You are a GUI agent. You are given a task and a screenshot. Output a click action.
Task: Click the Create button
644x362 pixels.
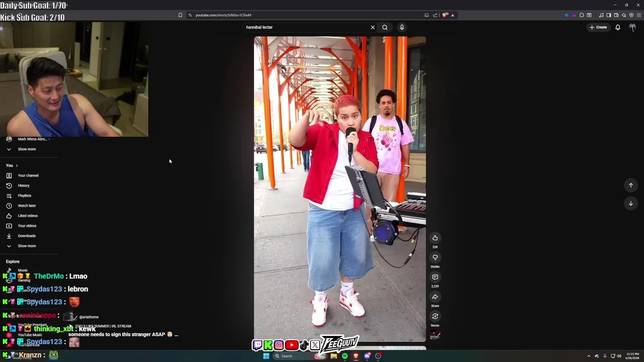598,27
